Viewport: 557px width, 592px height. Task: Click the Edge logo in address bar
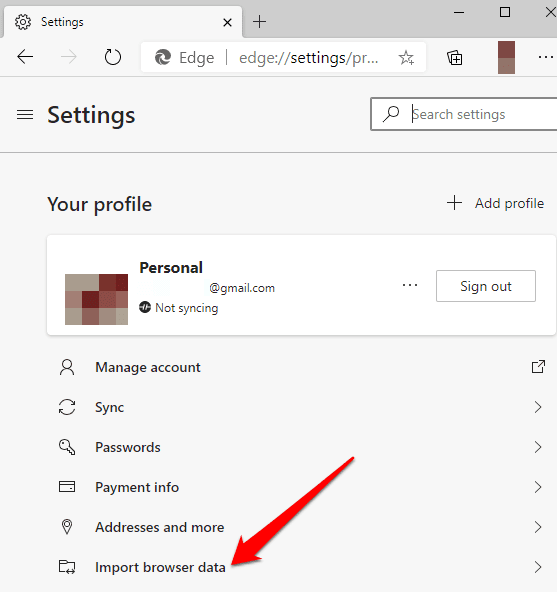(x=163, y=57)
